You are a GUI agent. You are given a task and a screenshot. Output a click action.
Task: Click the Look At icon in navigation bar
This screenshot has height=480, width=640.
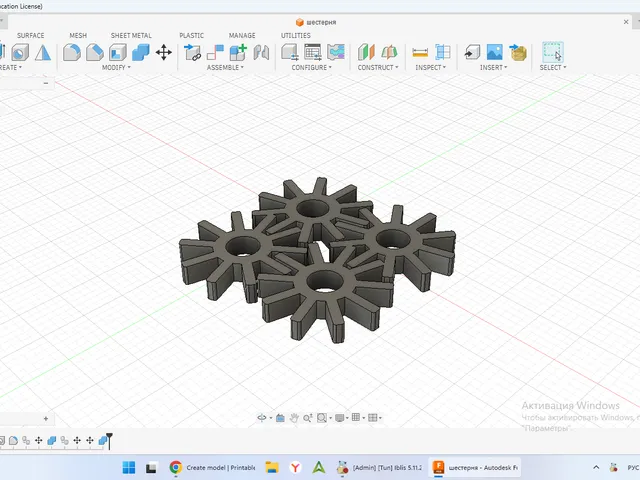(280, 418)
